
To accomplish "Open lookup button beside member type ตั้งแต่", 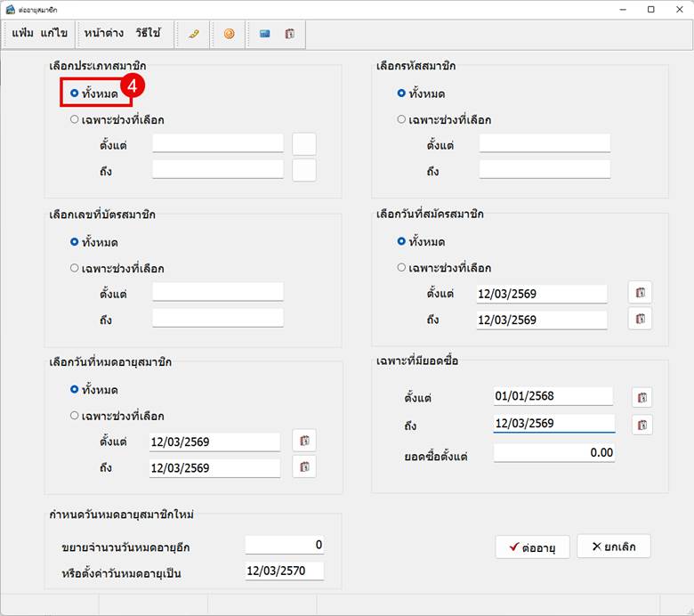I will point(304,144).
